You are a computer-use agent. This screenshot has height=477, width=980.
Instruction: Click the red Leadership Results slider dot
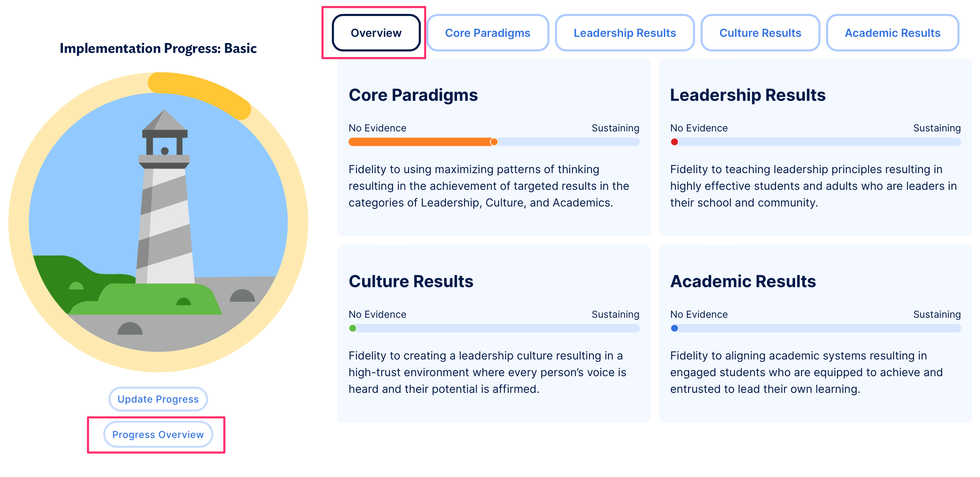[675, 142]
